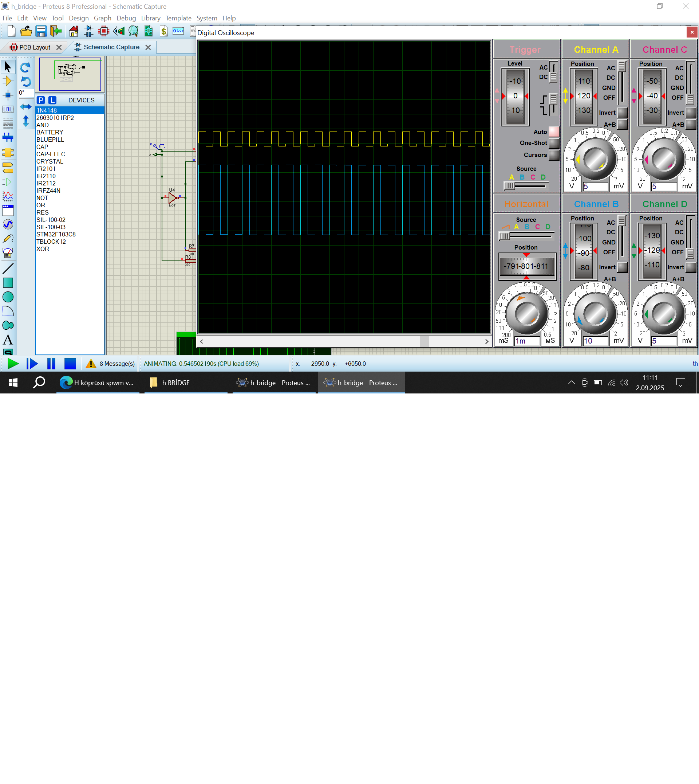Choose the Junction Dot Mode tool

coord(8,95)
